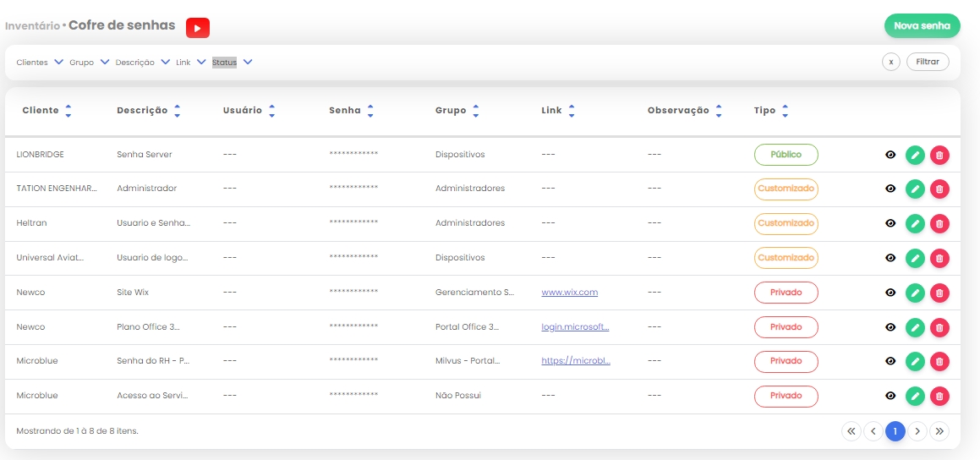
Task: Delete the Universal Aviat password entry
Action: point(939,258)
